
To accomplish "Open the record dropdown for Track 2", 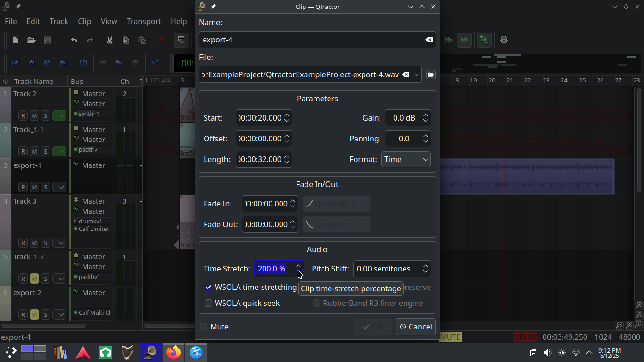I will (x=59, y=115).
